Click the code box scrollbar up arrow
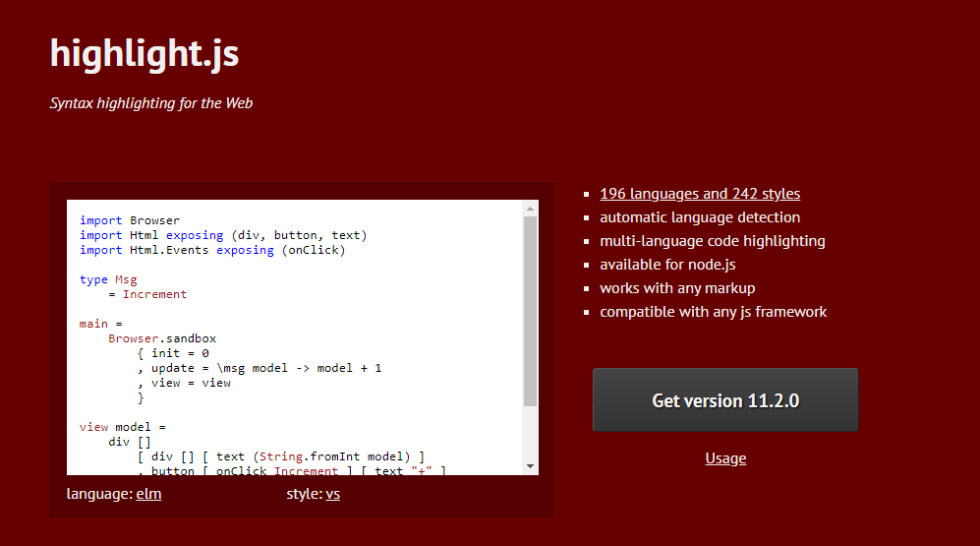 [x=530, y=209]
